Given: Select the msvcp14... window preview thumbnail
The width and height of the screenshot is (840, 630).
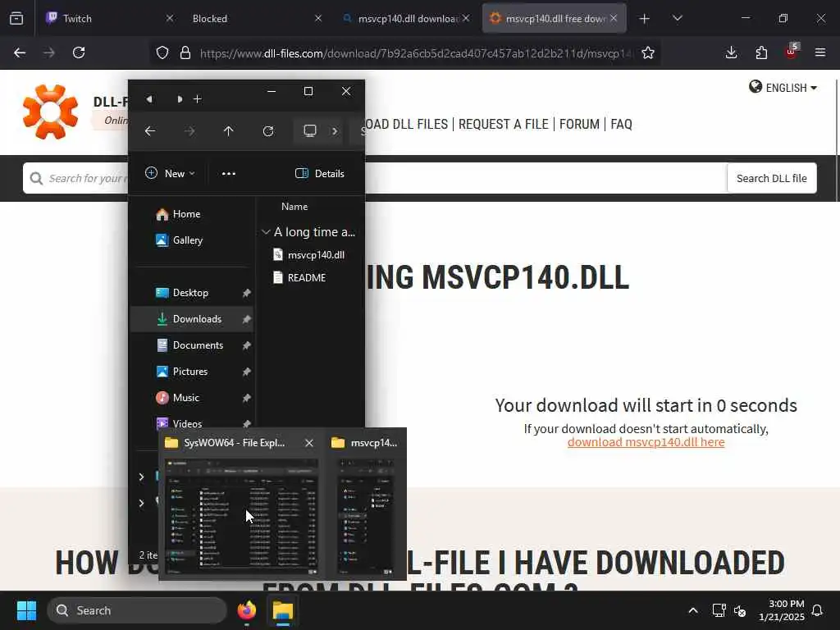Looking at the screenshot, I should 367,517.
